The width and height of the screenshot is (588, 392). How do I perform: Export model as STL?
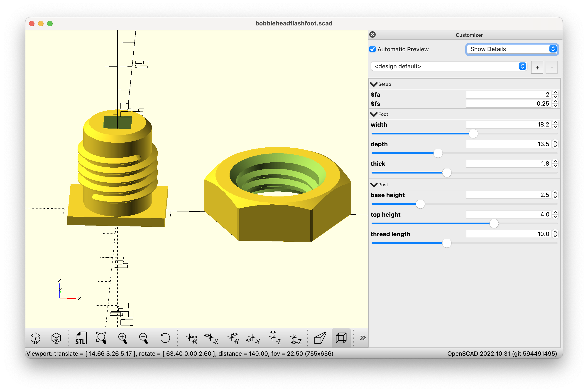[81, 338]
